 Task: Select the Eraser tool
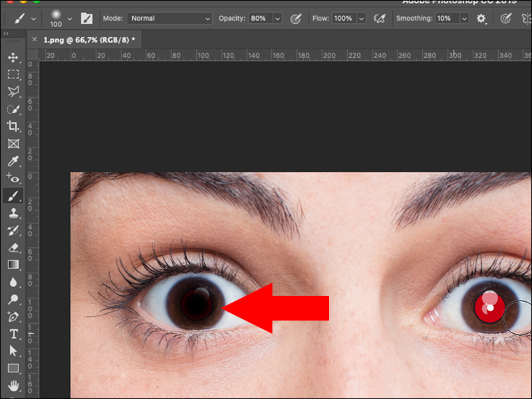pyautogui.click(x=13, y=247)
